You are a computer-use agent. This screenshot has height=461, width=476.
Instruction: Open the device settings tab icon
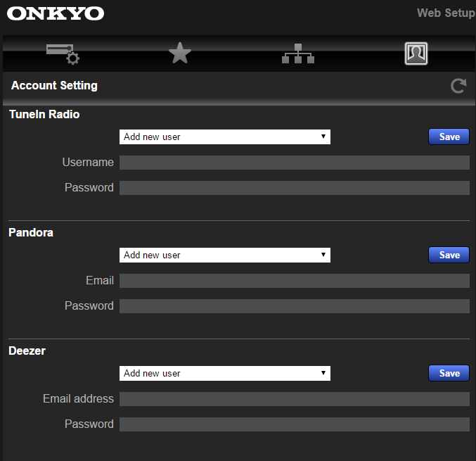tap(63, 54)
